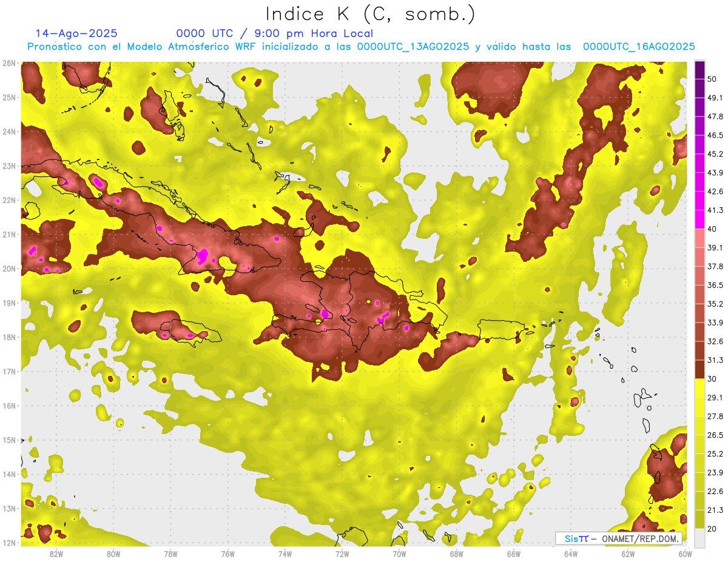Click the colorbar value 36.5
This screenshot has width=728, height=562.
(715, 285)
